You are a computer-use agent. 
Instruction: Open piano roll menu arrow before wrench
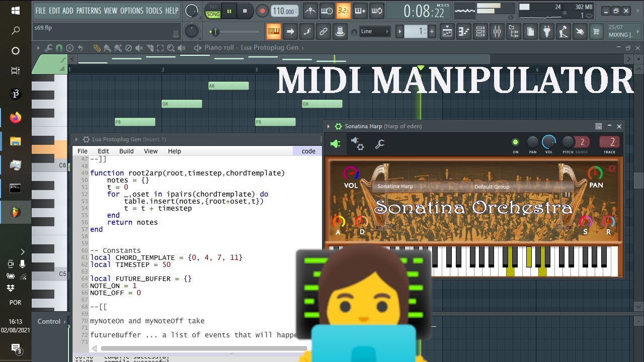point(38,48)
